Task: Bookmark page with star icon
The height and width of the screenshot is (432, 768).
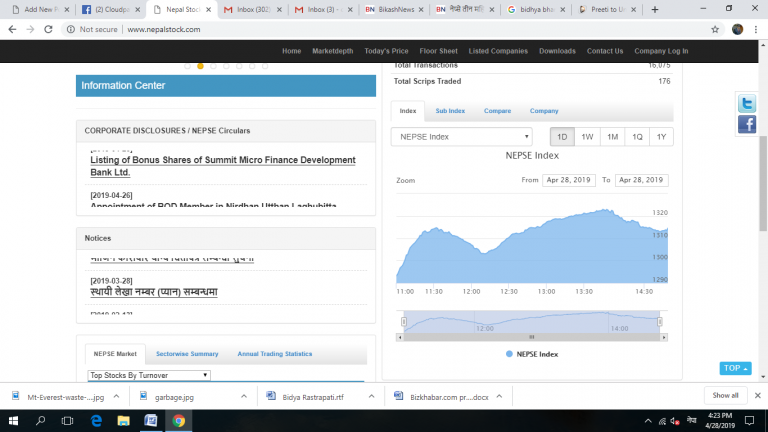Action: point(715,29)
